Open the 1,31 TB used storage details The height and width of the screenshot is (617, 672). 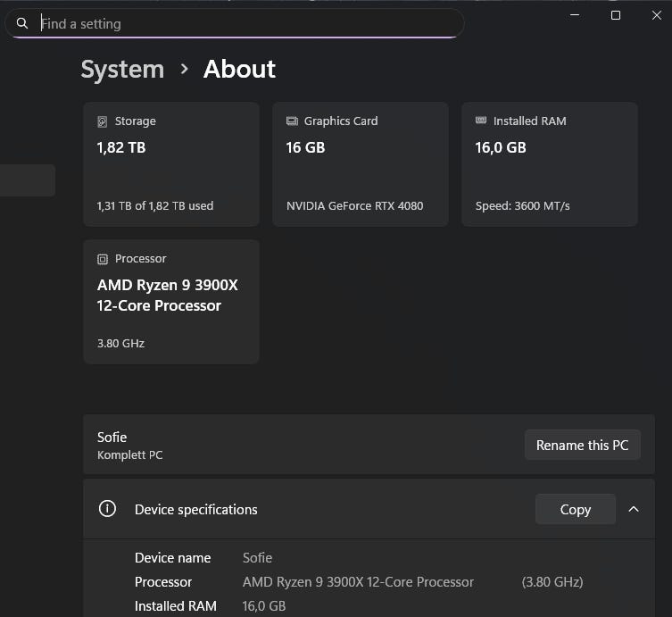tap(154, 205)
